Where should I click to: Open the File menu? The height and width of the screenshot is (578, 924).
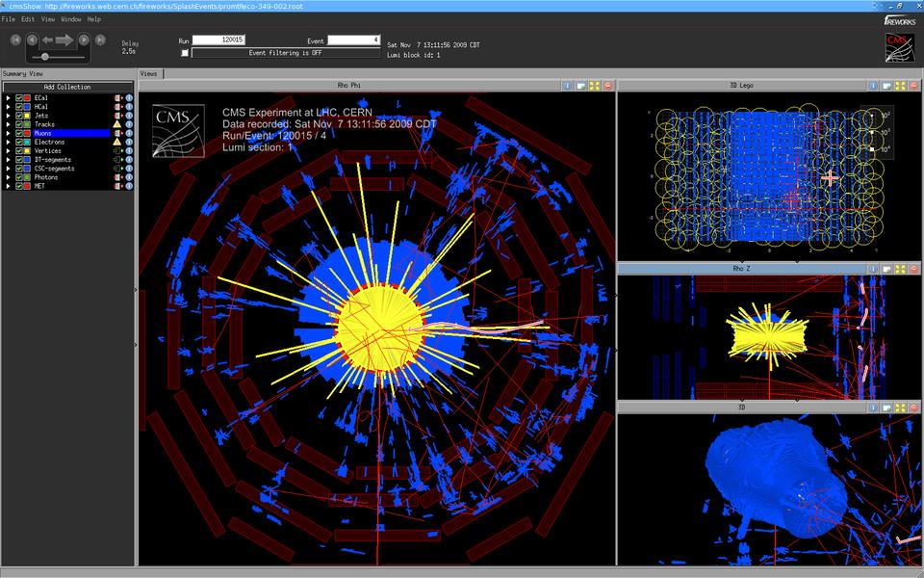coord(8,19)
